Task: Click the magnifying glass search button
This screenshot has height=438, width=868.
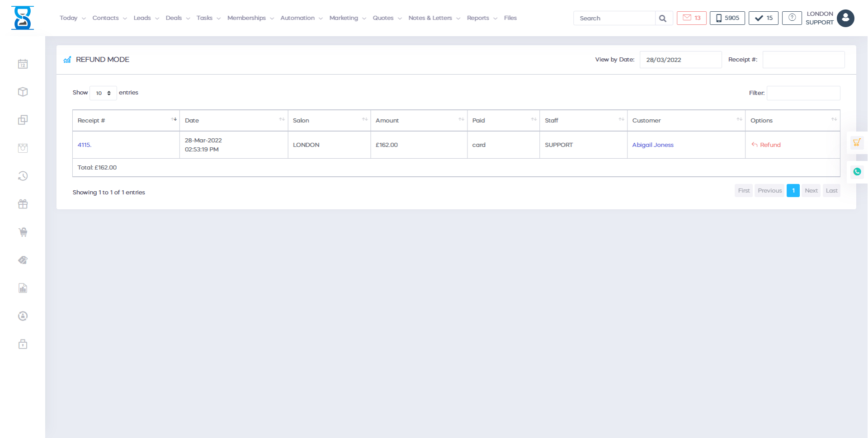Action: point(663,19)
